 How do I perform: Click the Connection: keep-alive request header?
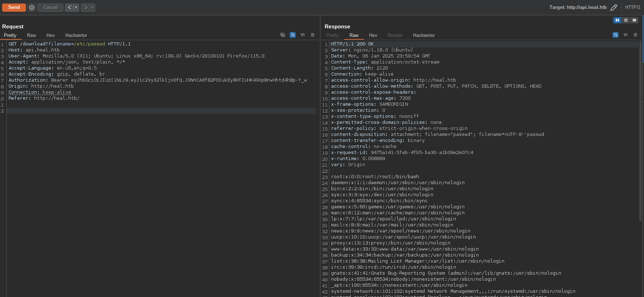pos(40,92)
